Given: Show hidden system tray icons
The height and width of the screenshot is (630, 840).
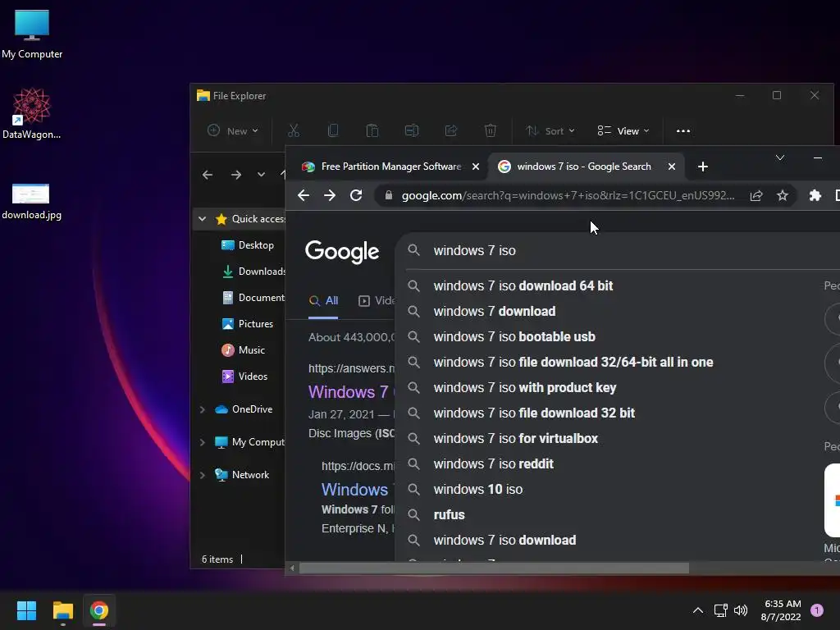Looking at the screenshot, I should click(697, 610).
